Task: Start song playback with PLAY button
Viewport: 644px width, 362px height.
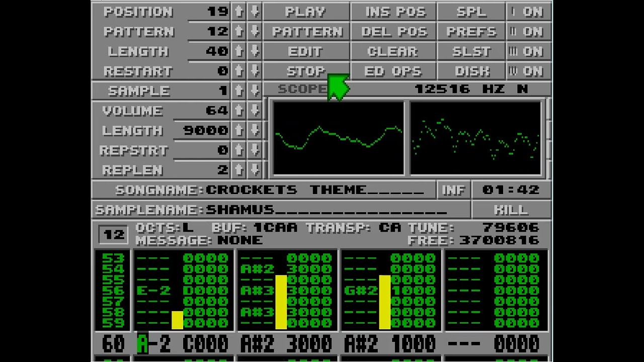Action: [306, 12]
